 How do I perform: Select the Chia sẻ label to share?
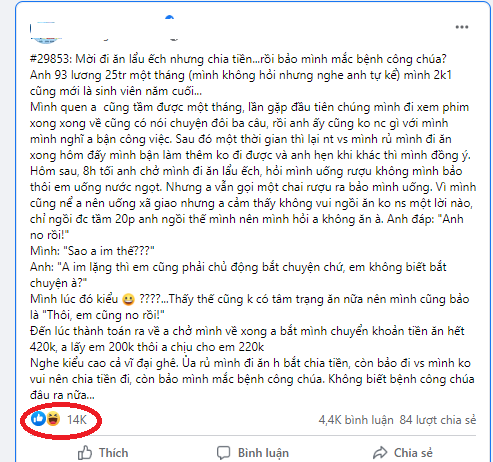pyautogui.click(x=413, y=453)
